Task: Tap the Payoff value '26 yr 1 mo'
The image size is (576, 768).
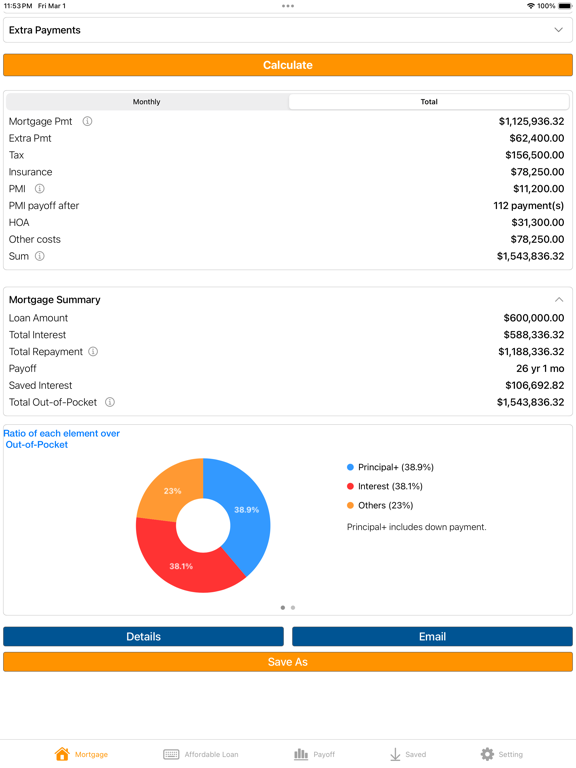Action: (540, 368)
